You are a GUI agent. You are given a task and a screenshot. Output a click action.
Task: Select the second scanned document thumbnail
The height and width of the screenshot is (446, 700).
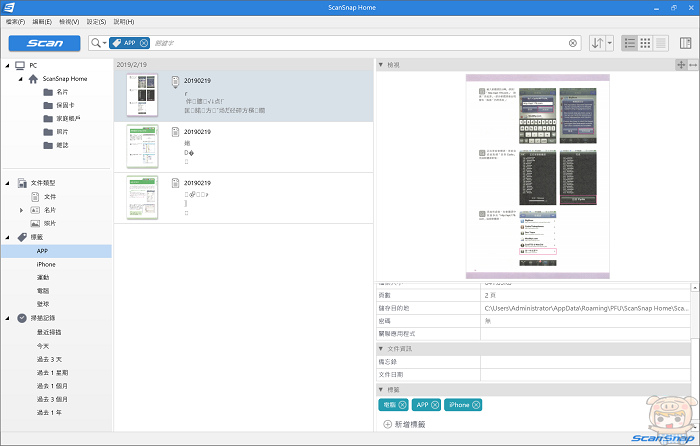click(x=143, y=145)
